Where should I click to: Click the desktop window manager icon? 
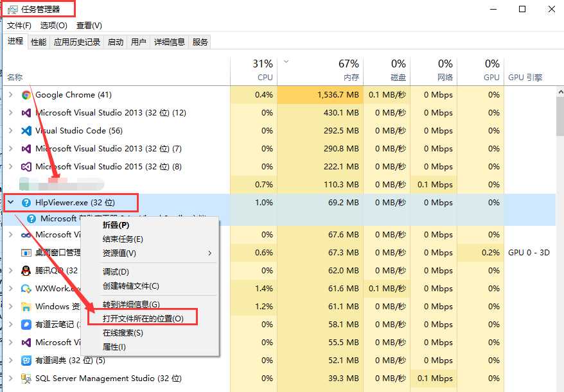[x=26, y=253]
